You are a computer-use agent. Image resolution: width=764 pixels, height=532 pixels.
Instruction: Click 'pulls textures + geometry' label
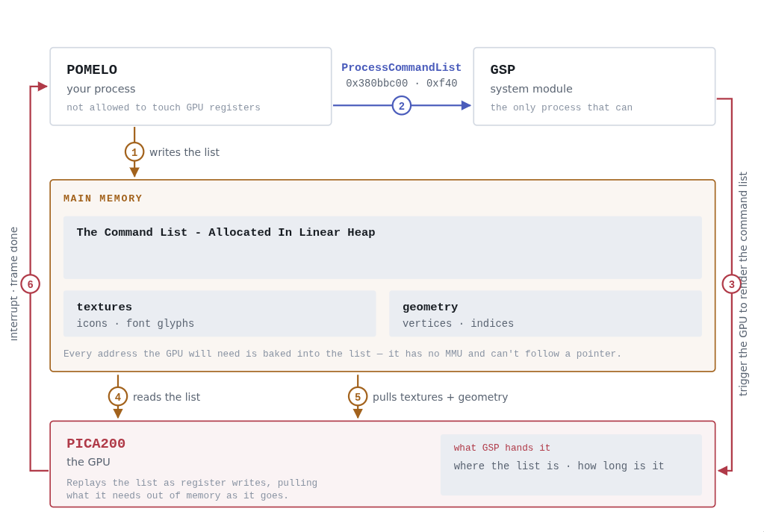point(440,397)
